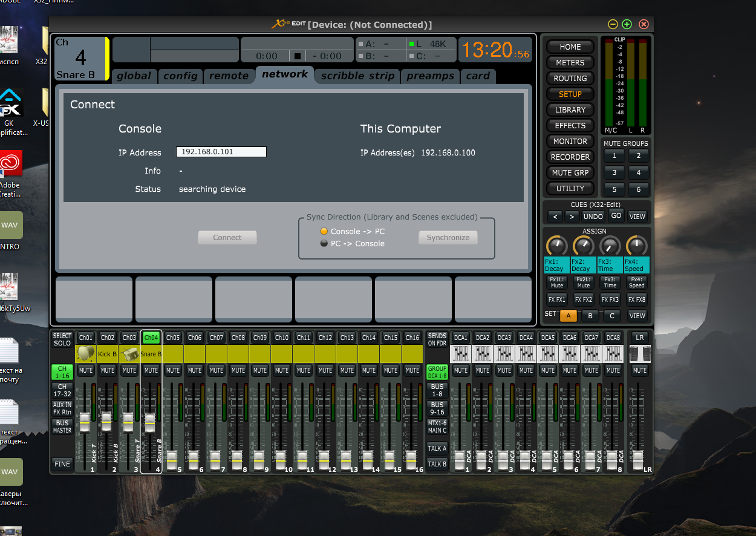Image resolution: width=756 pixels, height=536 pixels.
Task: Click the FX FX8 assign button
Action: (x=636, y=299)
